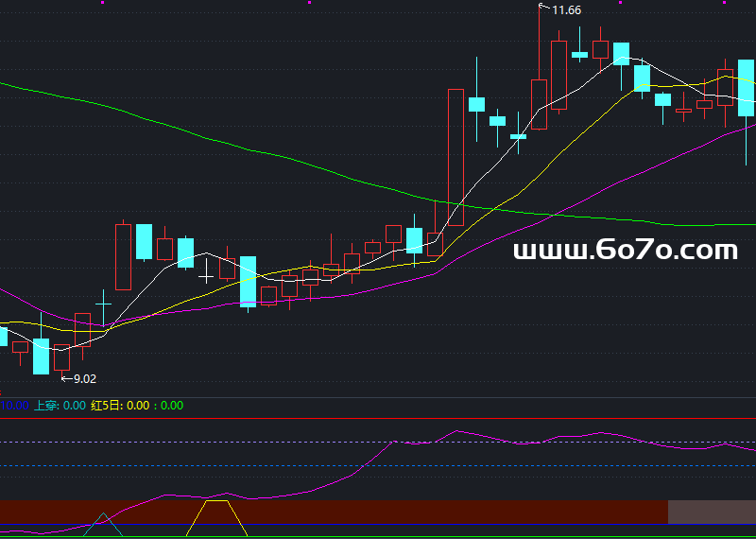Viewport: 756px width, 539px height.
Task: Click the arrow next to the 9.02 label
Action: coord(67,379)
